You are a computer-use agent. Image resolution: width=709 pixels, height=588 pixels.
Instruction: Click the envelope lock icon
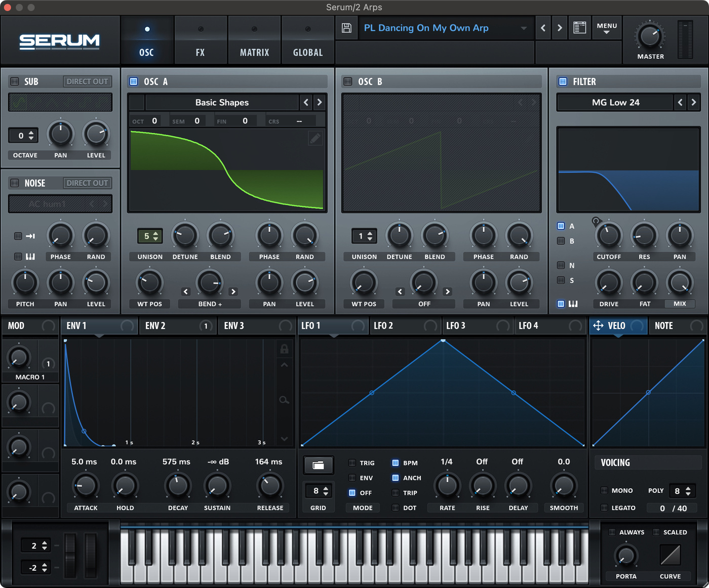(284, 349)
